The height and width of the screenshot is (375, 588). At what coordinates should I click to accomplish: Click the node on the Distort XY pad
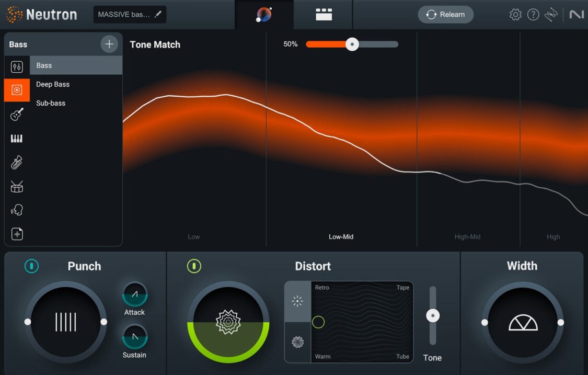pyautogui.click(x=318, y=322)
